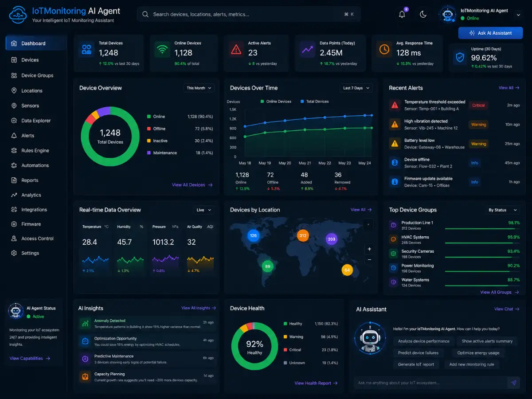The width and height of the screenshot is (532, 399).
Task: Open Rules Engine in the sidebar
Action: [36, 150]
